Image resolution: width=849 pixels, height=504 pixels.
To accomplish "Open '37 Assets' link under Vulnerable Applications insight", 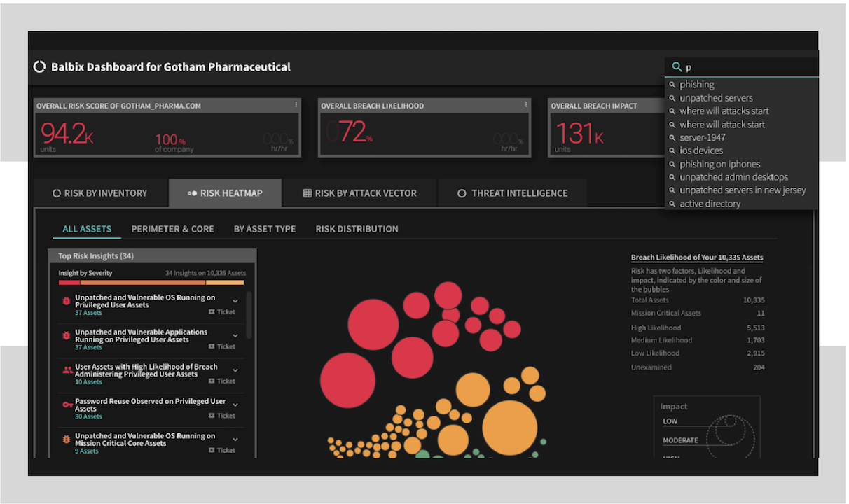I will click(x=88, y=347).
